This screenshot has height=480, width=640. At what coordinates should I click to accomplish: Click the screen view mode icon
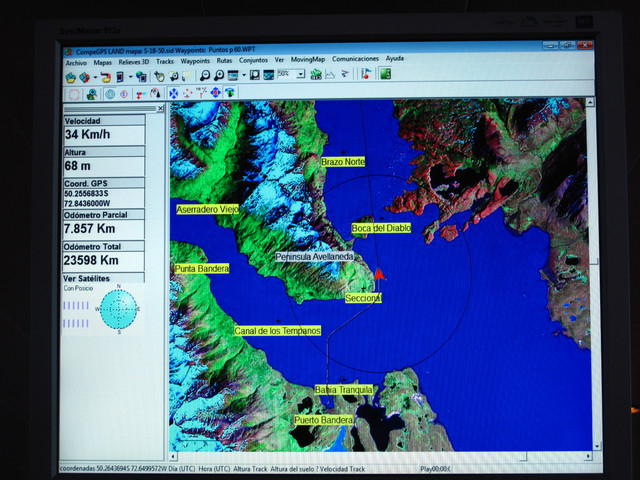tap(233, 75)
